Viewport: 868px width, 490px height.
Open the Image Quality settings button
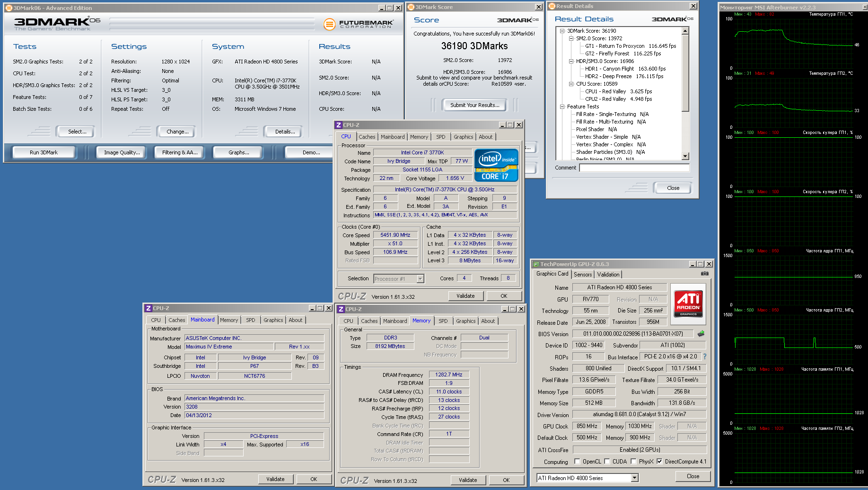point(122,152)
